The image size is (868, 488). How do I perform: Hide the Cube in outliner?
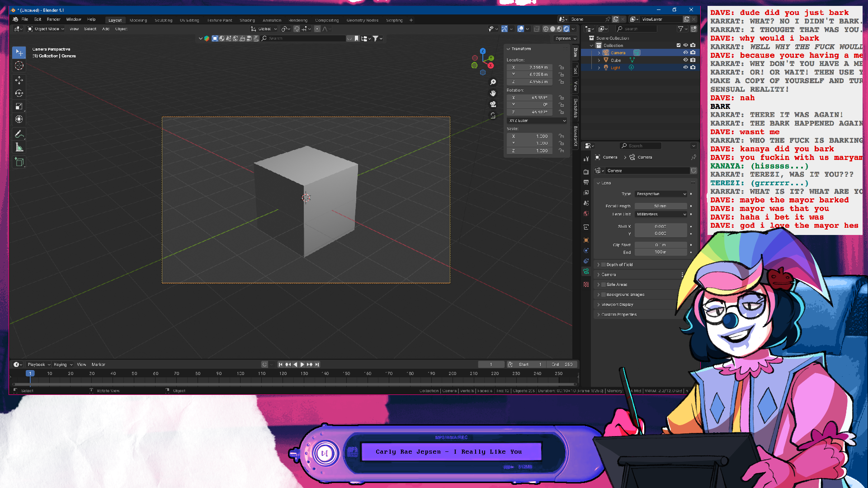[x=685, y=60]
